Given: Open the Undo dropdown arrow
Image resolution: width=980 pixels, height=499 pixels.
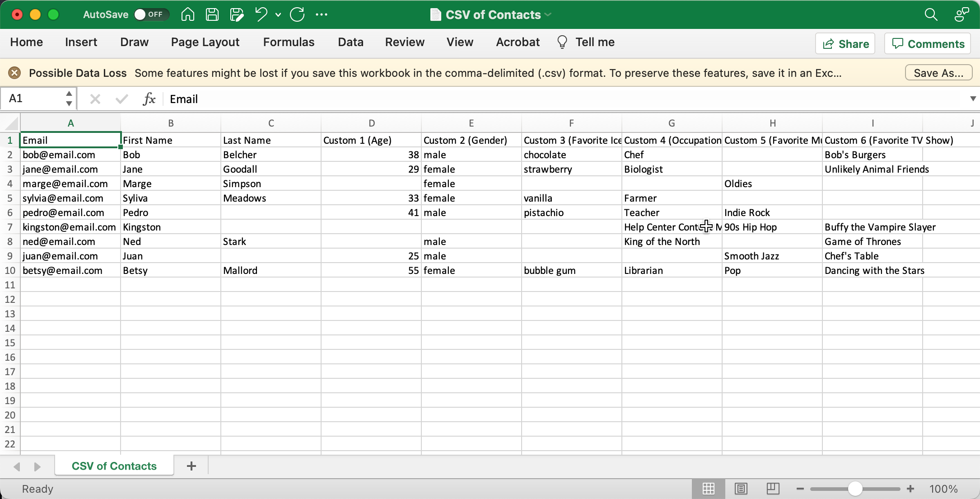Looking at the screenshot, I should (x=278, y=14).
